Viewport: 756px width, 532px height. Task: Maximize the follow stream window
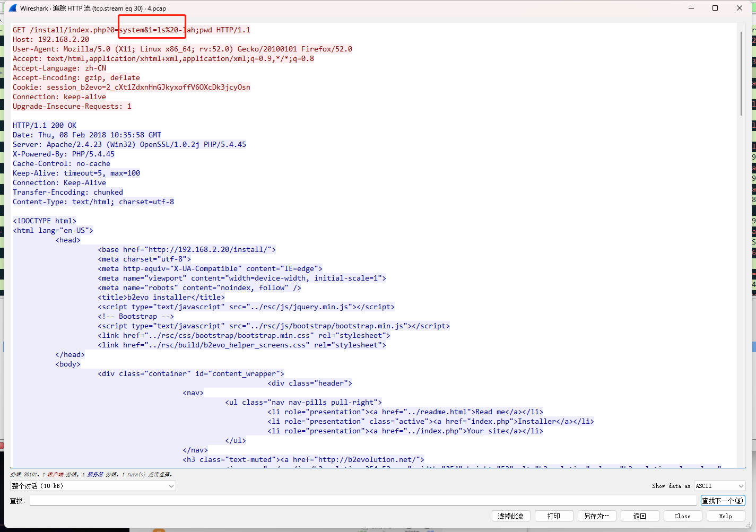715,8
